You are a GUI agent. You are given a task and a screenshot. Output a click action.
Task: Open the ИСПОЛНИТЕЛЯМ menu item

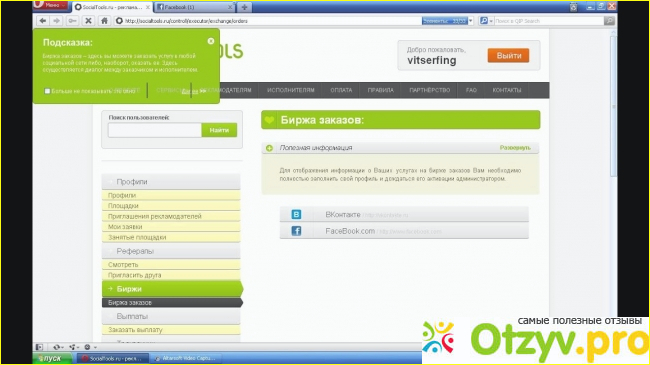291,90
